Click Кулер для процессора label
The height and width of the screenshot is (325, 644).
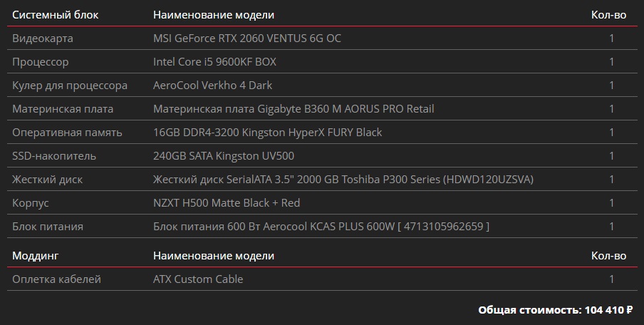click(70, 86)
